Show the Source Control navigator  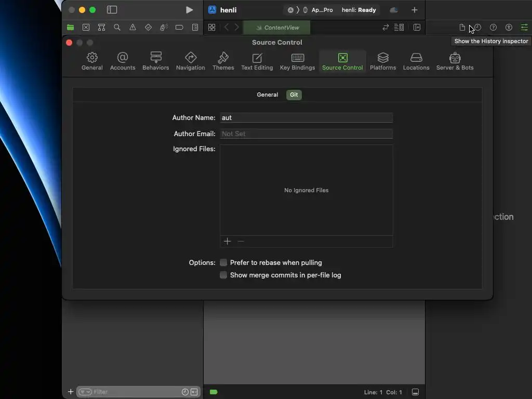coord(86,28)
